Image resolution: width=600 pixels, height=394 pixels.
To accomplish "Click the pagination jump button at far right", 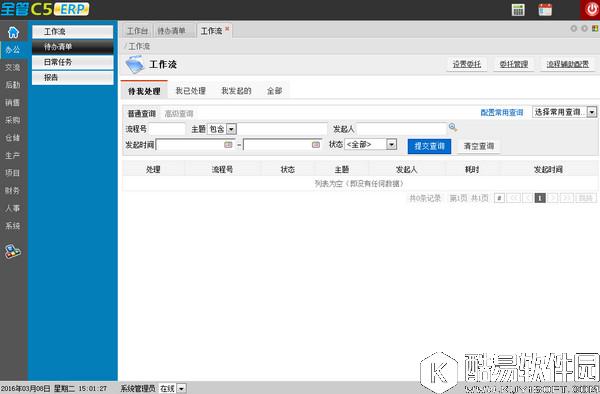I will pyautogui.click(x=586, y=198).
